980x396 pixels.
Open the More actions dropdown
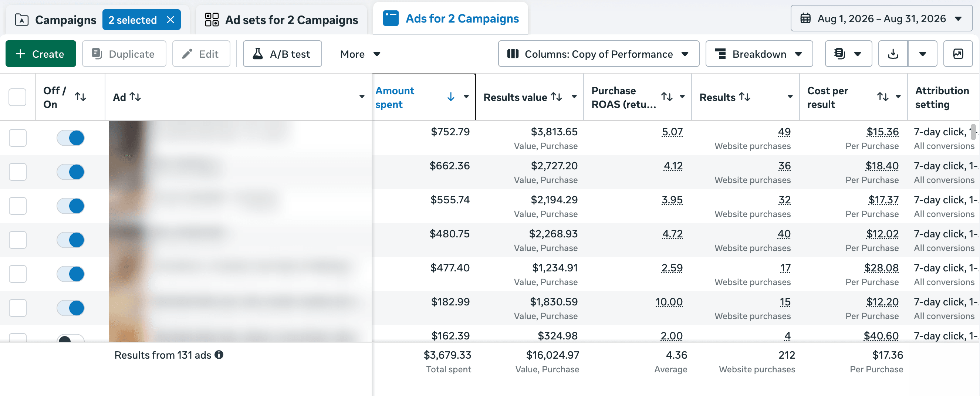pyautogui.click(x=360, y=54)
